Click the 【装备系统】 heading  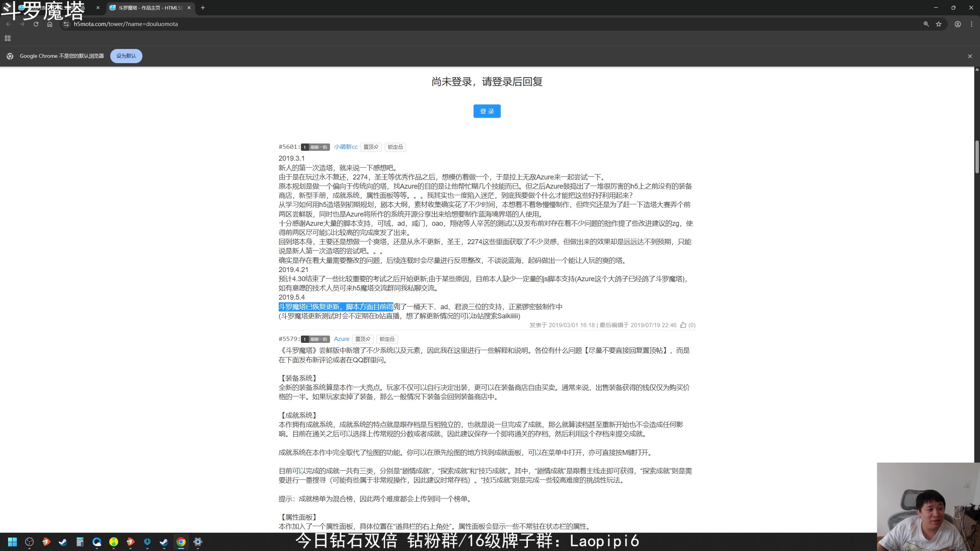pyautogui.click(x=299, y=378)
